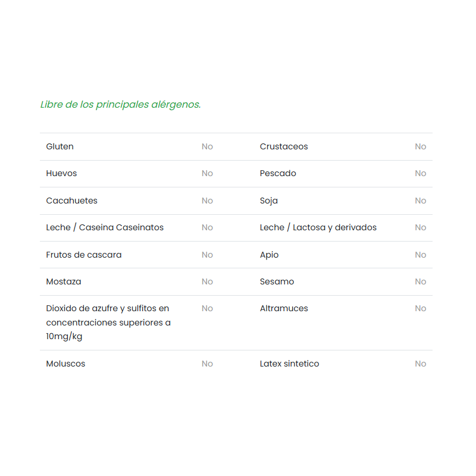Select the 'Frutos de cascara' label

point(84,255)
